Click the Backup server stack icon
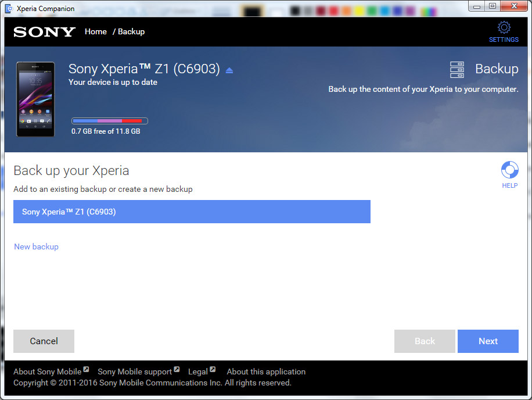 (x=456, y=70)
